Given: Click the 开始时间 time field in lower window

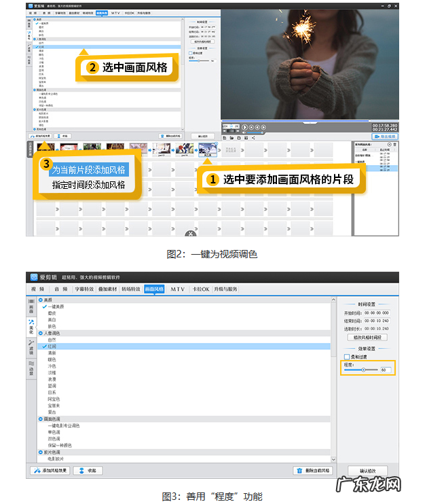Looking at the screenshot, I should click(x=376, y=312).
